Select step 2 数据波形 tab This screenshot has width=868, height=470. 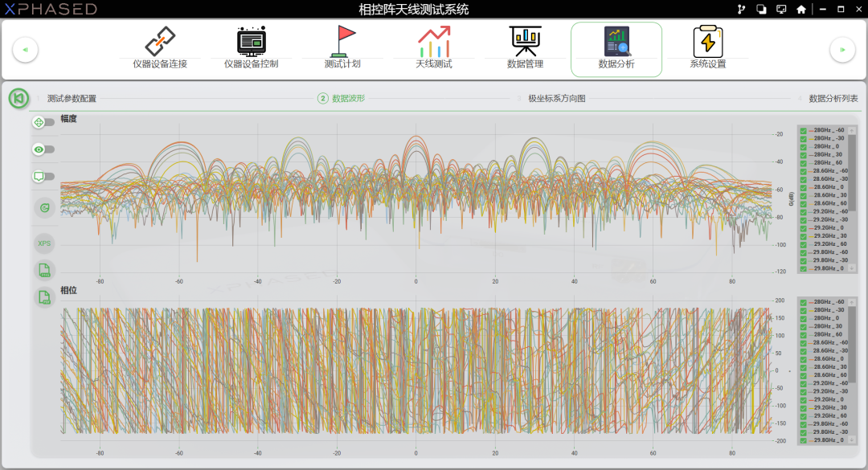point(342,99)
